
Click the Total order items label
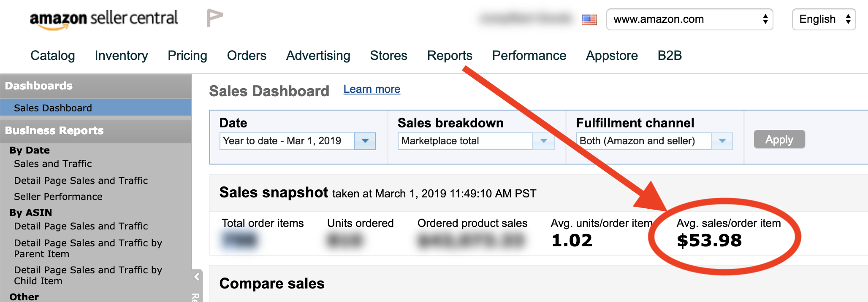[x=263, y=223]
